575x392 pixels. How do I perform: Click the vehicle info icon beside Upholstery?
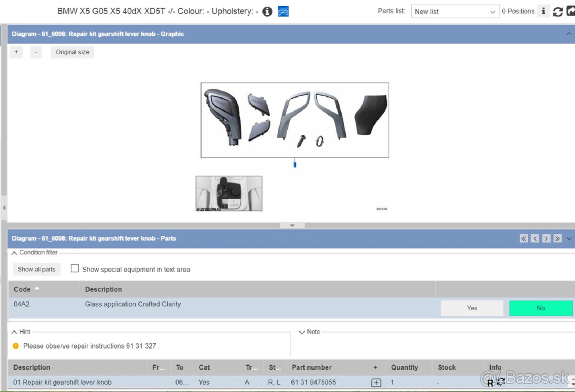coord(267,12)
